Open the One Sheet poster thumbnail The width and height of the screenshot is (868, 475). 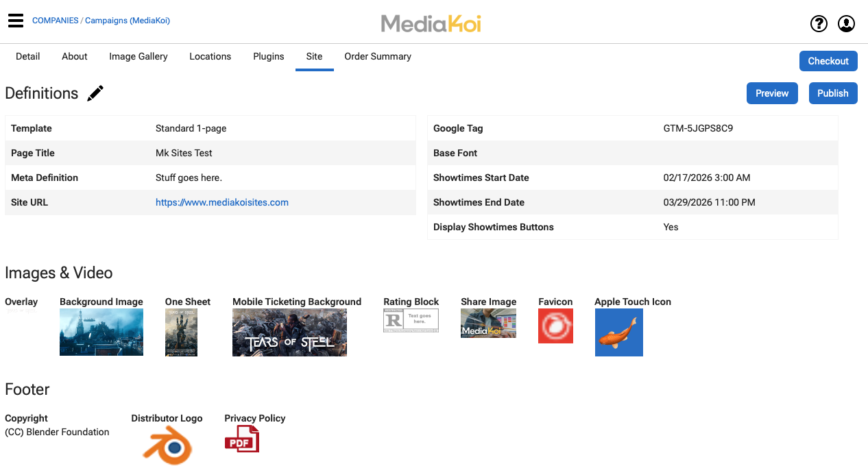(181, 332)
